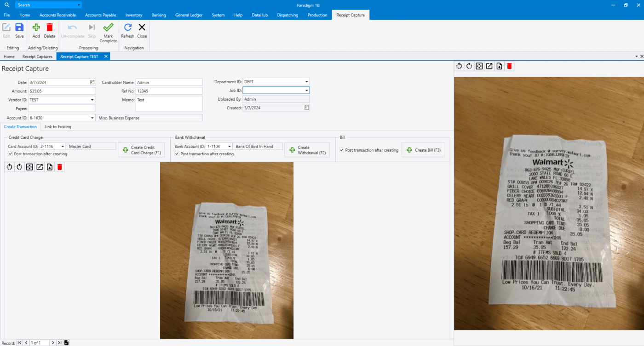Open the Card Account ID dropdown
The image size is (644, 346).
click(x=63, y=147)
